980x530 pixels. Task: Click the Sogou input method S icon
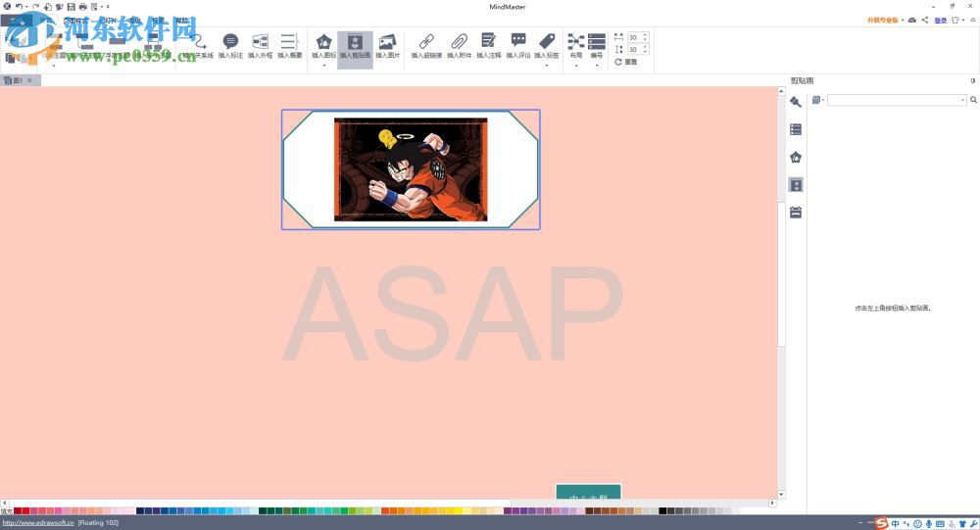(x=881, y=523)
